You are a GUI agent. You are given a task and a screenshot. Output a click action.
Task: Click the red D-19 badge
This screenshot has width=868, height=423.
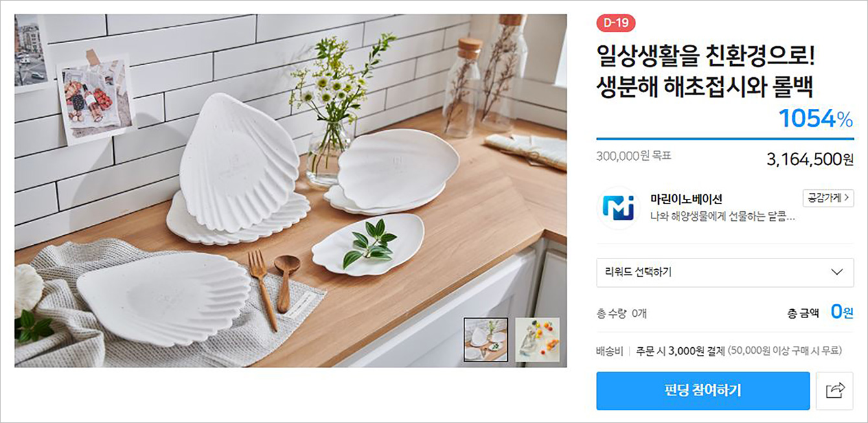[x=616, y=23]
